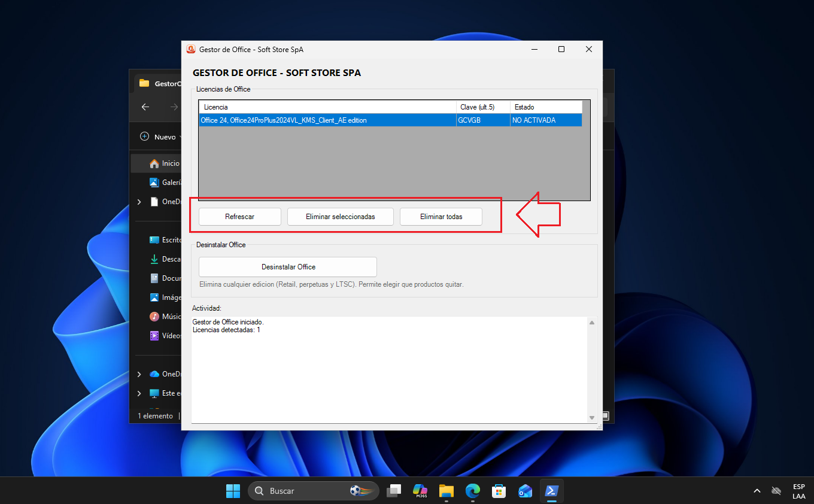Image resolution: width=814 pixels, height=504 pixels.
Task: Launch Microsoft Edge from the taskbar
Action: (473, 491)
